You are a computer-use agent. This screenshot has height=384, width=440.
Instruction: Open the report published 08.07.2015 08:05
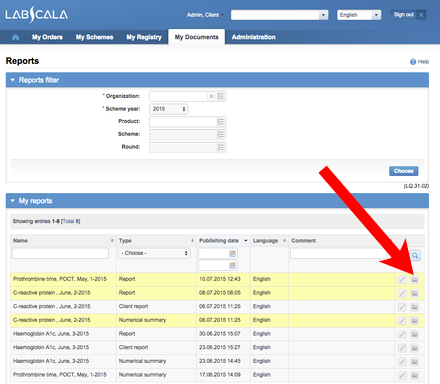point(414,293)
